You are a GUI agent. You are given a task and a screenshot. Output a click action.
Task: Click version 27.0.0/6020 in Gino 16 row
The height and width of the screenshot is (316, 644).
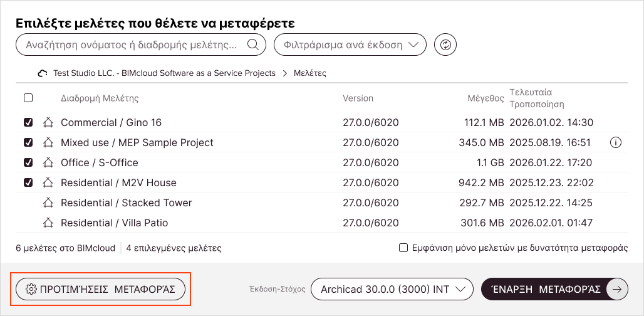tap(371, 122)
